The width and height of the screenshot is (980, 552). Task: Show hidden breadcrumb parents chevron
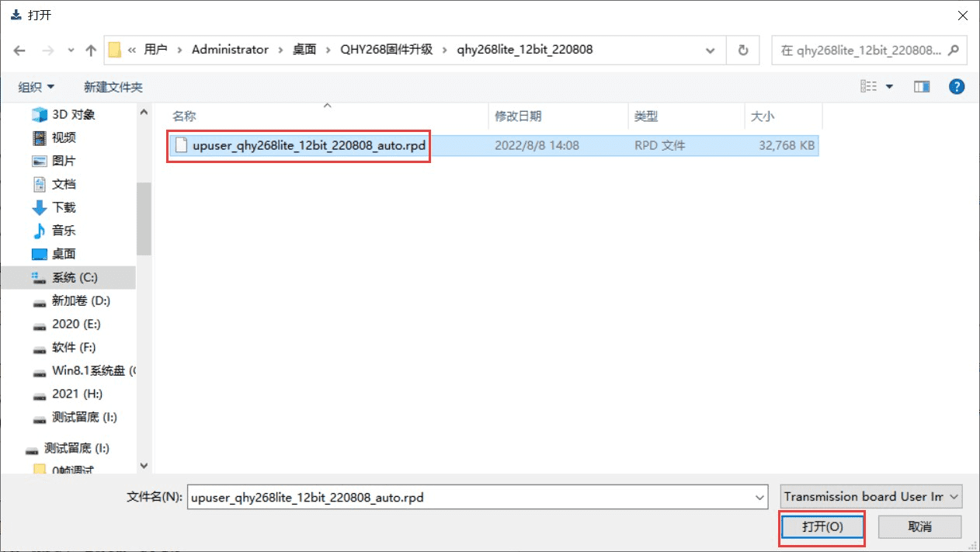click(x=132, y=50)
